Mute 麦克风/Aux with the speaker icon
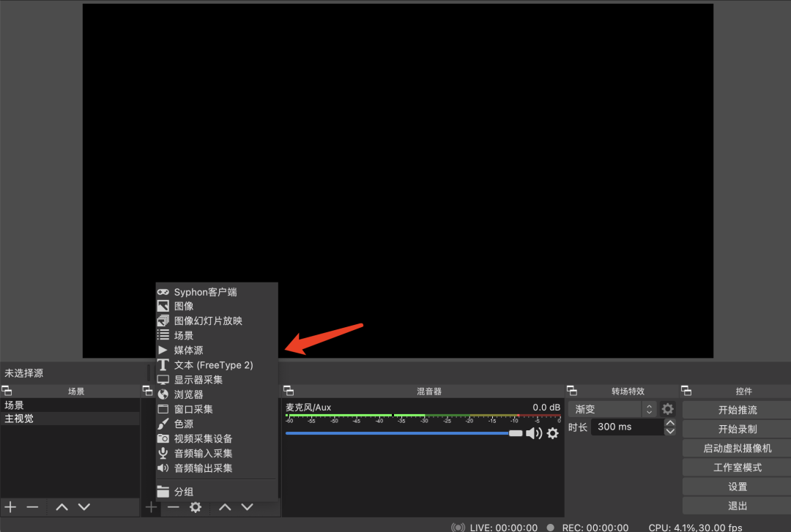The height and width of the screenshot is (532, 791). click(535, 433)
